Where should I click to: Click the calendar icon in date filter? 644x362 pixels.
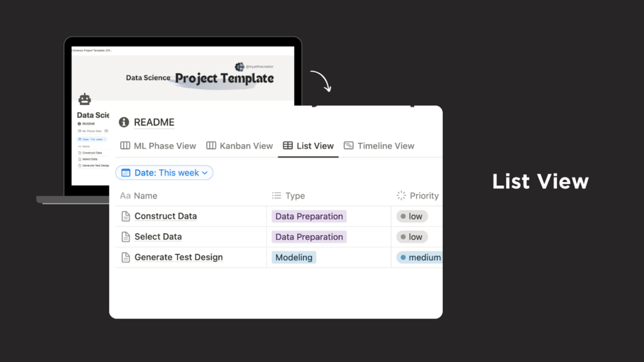pos(126,173)
